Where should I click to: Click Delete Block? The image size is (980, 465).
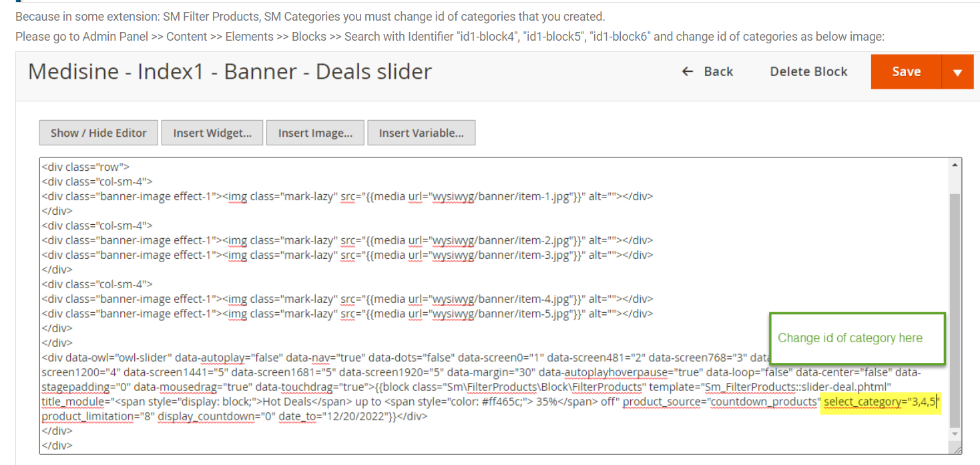click(x=808, y=71)
